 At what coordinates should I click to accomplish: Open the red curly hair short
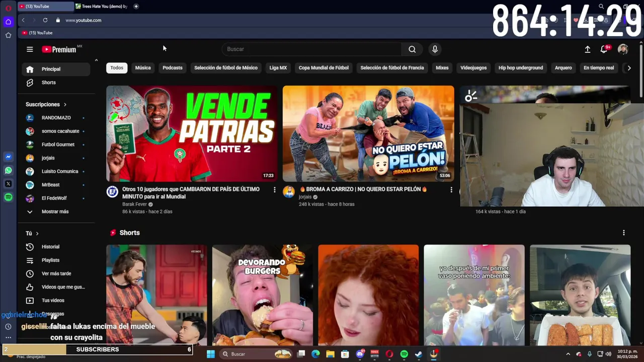[368, 295]
